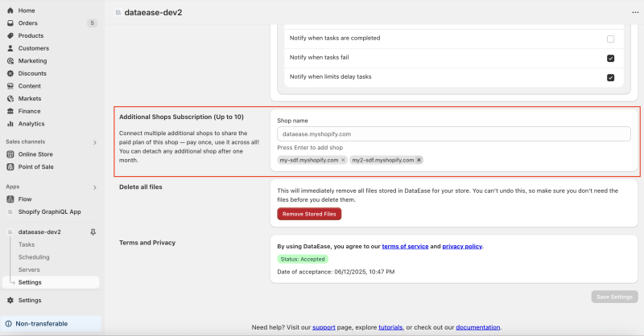Click the Analytics bar chart icon
The height and width of the screenshot is (336, 644).
tap(10, 124)
